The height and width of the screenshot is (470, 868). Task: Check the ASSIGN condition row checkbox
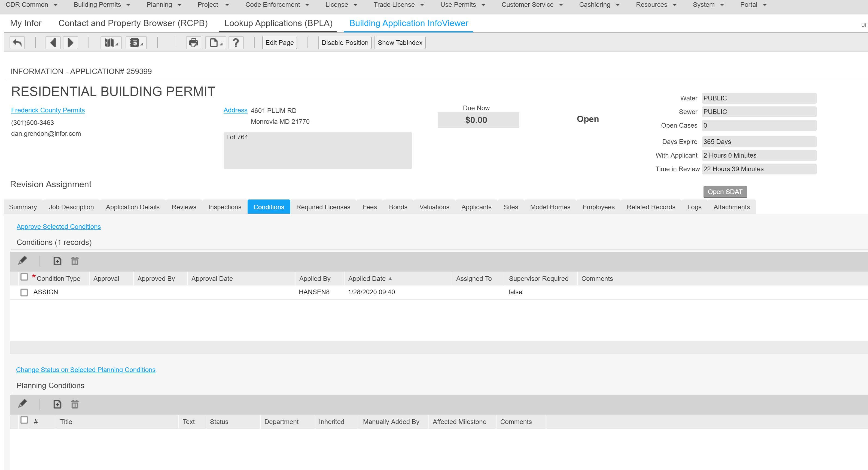(x=24, y=292)
